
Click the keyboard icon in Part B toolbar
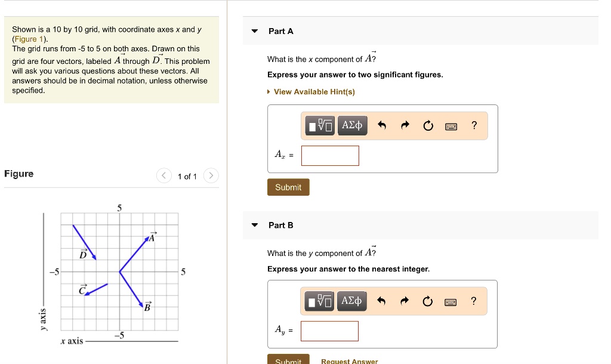[450, 301]
